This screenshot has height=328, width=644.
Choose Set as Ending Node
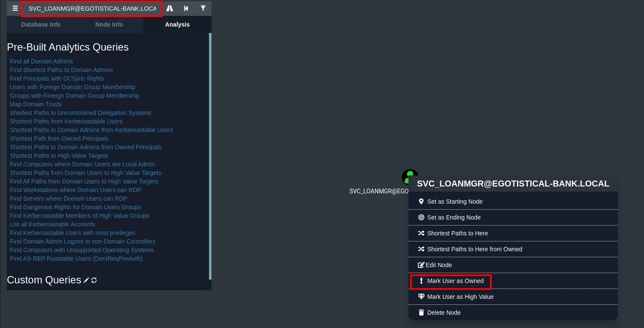point(513,217)
